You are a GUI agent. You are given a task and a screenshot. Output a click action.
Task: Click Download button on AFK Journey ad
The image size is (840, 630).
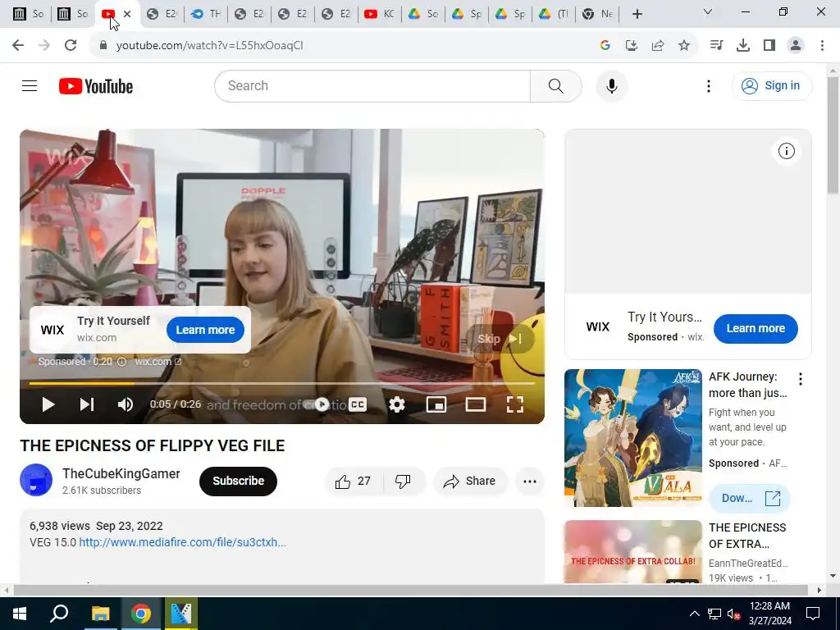(749, 498)
